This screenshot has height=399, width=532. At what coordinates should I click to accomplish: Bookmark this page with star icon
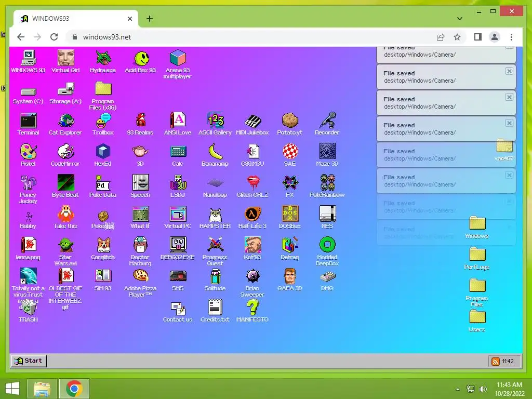point(457,37)
